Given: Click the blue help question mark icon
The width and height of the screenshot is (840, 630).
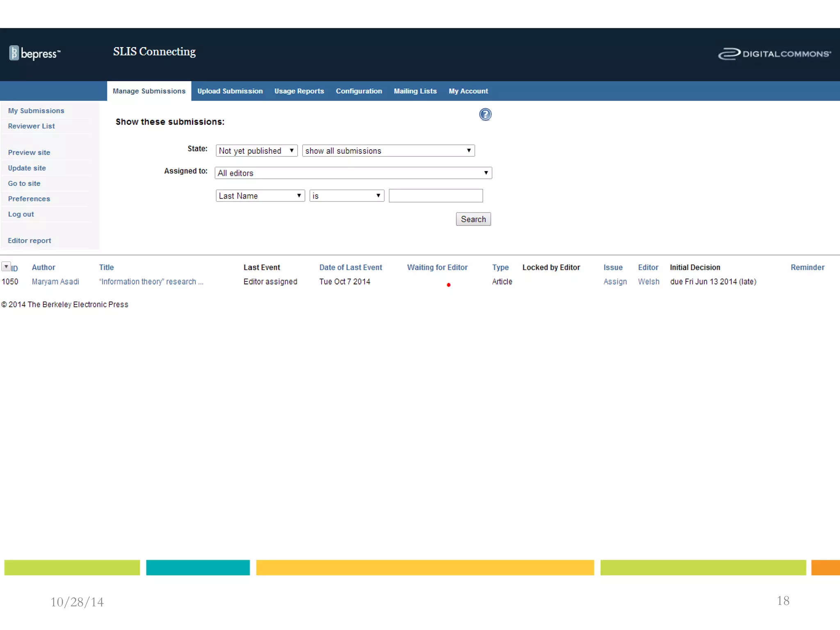Looking at the screenshot, I should 485,114.
